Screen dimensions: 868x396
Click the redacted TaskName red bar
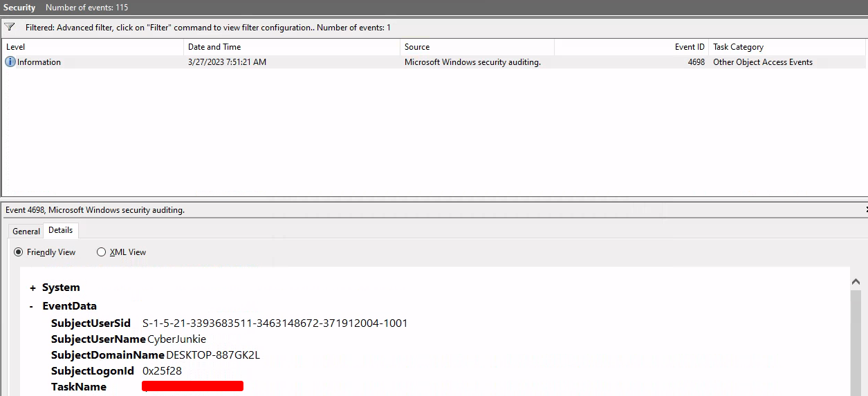point(192,386)
